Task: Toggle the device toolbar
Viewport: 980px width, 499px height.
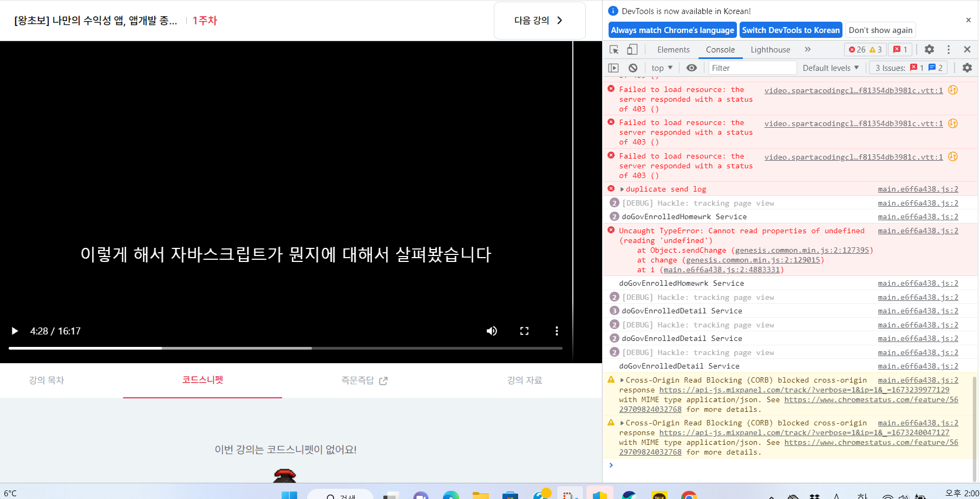Action: (632, 49)
